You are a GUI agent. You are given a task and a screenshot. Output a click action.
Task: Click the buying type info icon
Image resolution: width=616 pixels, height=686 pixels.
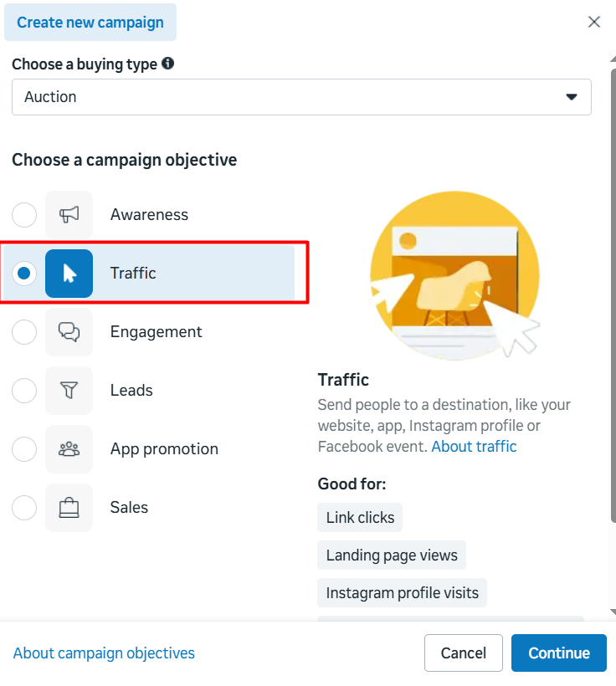click(x=167, y=64)
